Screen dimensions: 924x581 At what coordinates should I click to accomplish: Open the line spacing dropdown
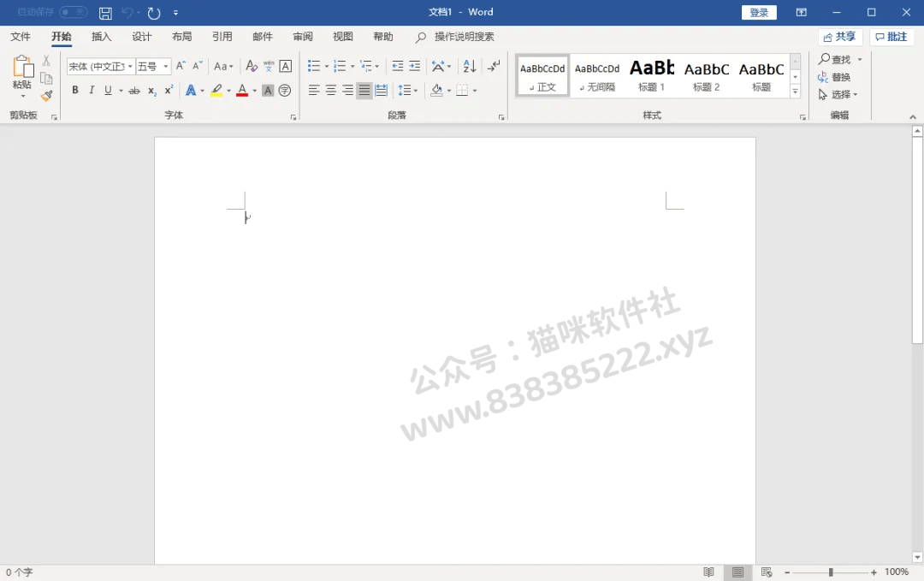pos(408,90)
